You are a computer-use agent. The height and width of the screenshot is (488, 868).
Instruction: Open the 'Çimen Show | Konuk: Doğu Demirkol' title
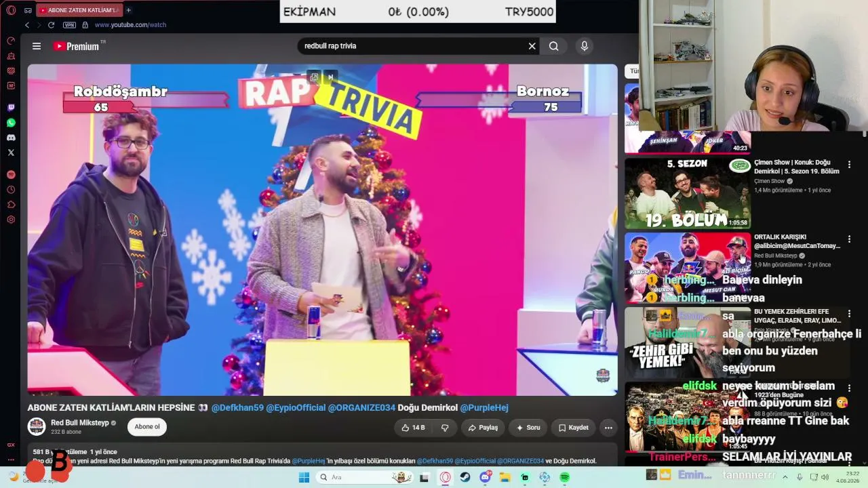797,167
